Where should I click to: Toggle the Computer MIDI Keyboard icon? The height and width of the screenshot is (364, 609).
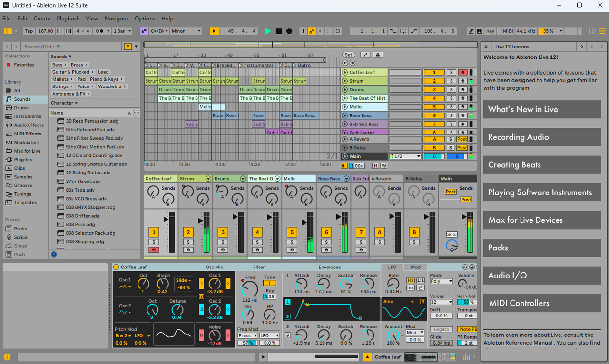[x=480, y=31]
